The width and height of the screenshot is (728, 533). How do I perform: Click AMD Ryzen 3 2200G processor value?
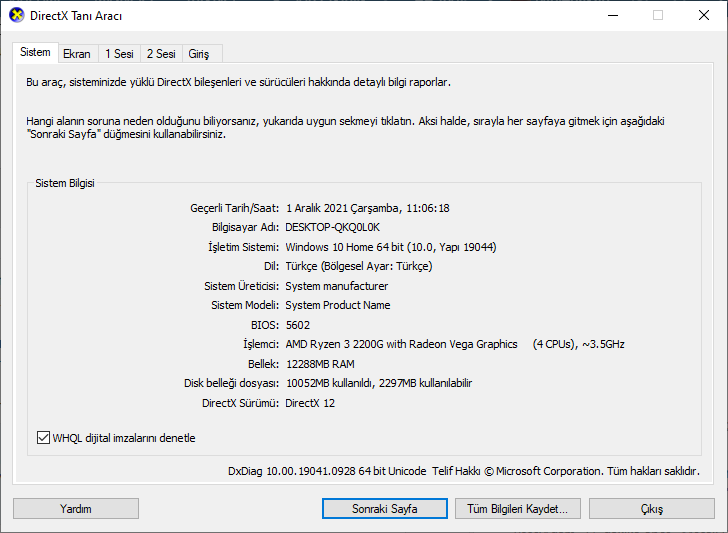(x=455, y=344)
